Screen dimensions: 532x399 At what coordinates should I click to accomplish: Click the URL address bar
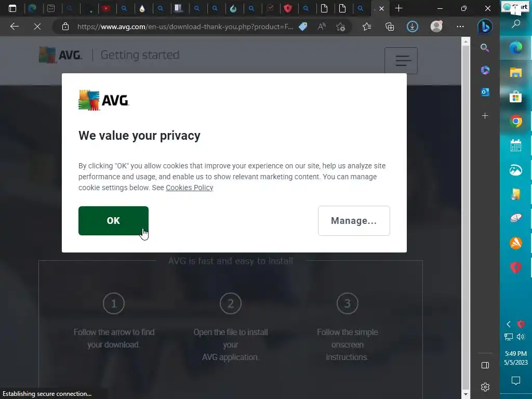(x=185, y=26)
